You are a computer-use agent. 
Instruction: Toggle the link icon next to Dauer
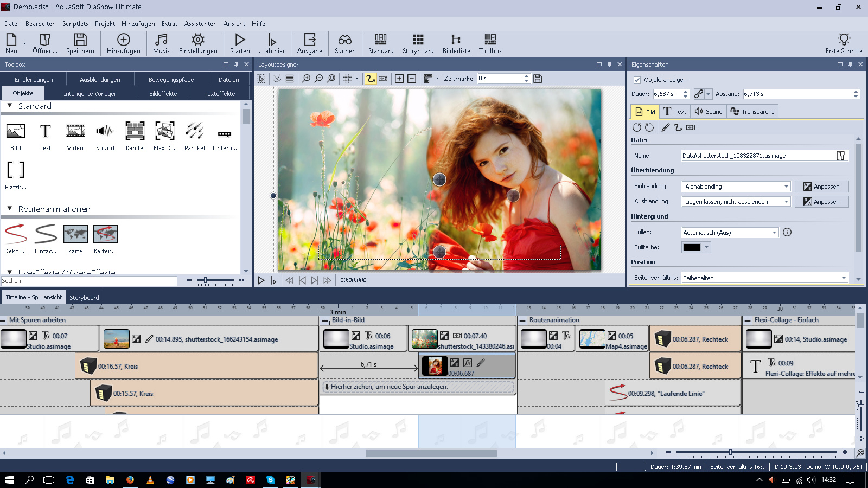[x=699, y=94]
